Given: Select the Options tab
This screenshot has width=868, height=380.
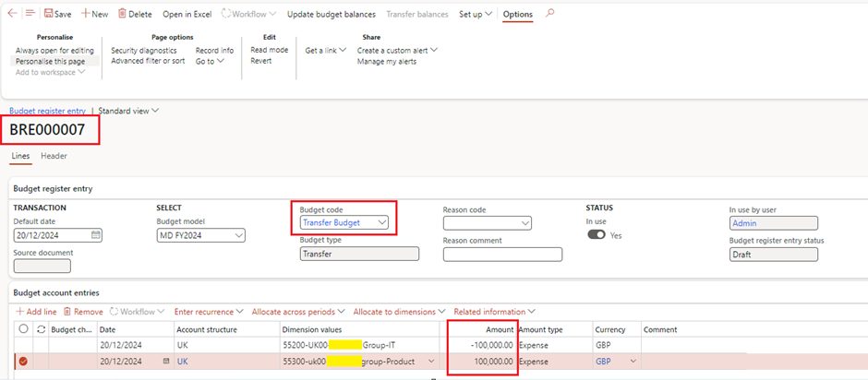Looking at the screenshot, I should coord(518,15).
